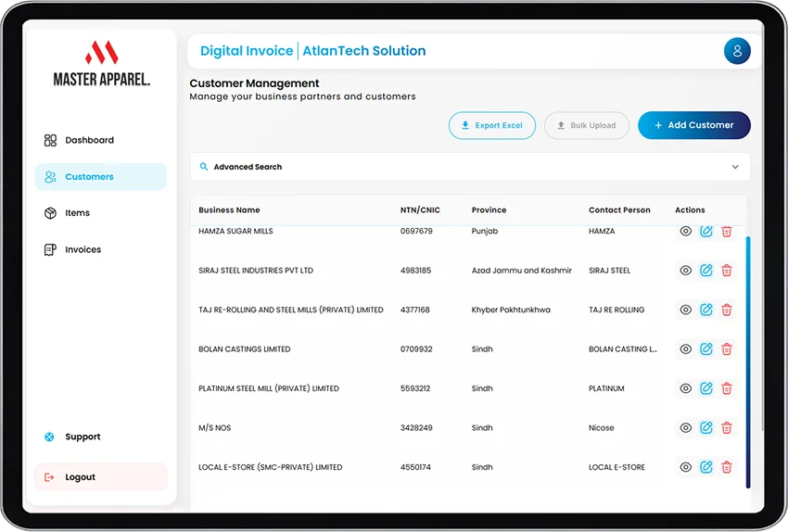The image size is (788, 532).
Task: Delete PLATINUM STEEL MILL customer
Action: 726,388
